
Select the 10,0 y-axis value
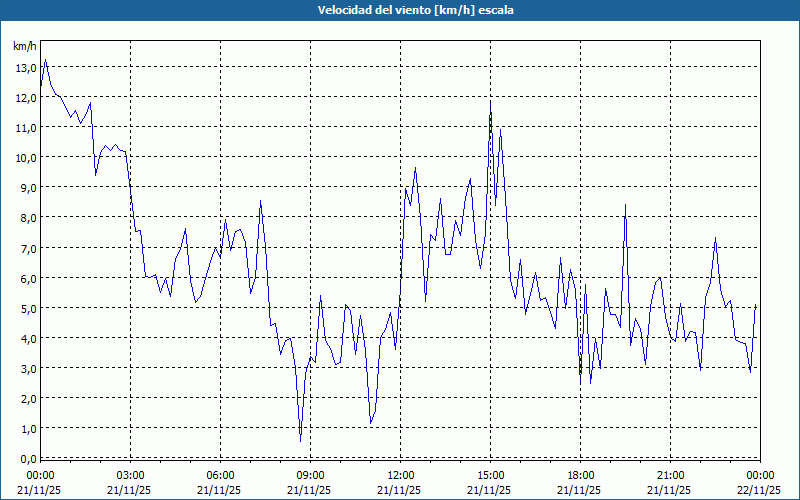pyautogui.click(x=25, y=157)
